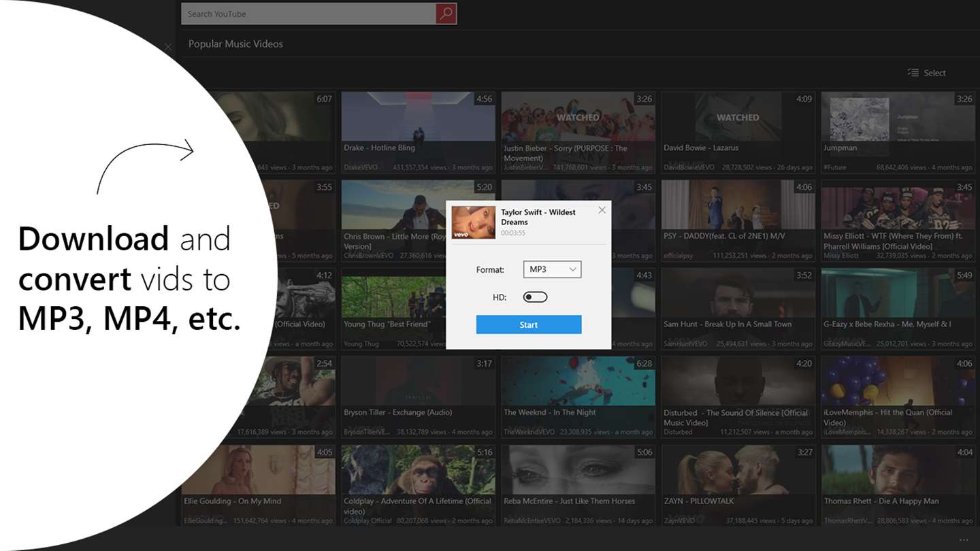Open Drake - Hotline Bling video
The height and width of the screenshot is (551, 980).
pos(418,132)
